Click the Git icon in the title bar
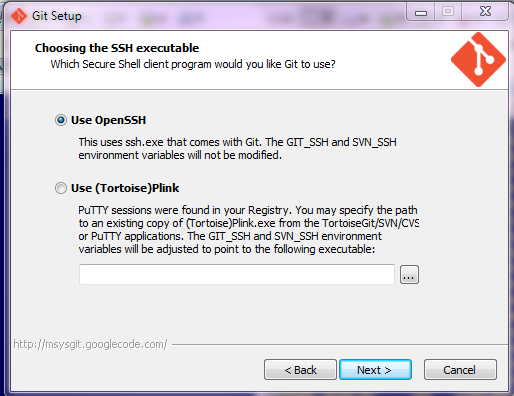Image resolution: width=514 pixels, height=396 pixels. [19, 16]
